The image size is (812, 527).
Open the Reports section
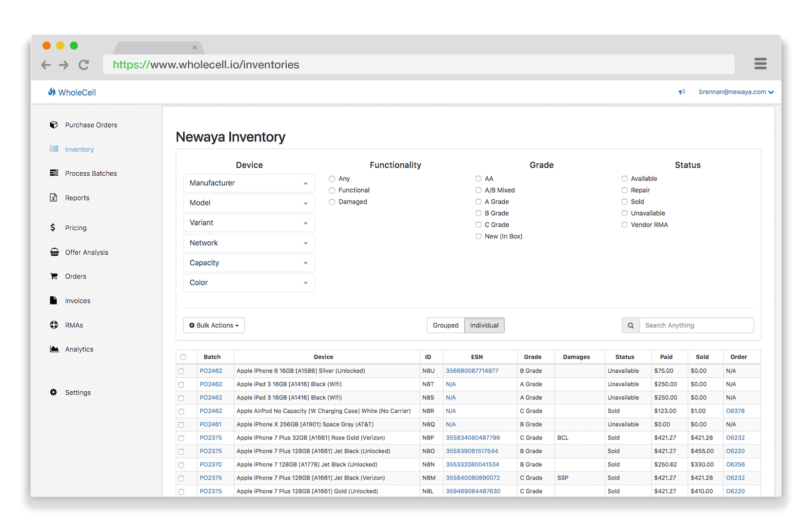coord(77,198)
